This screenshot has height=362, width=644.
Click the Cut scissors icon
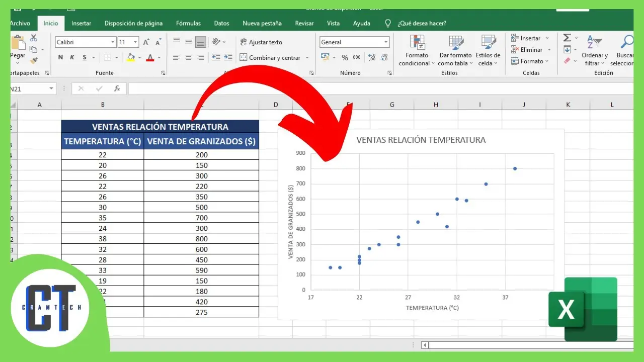34,38
